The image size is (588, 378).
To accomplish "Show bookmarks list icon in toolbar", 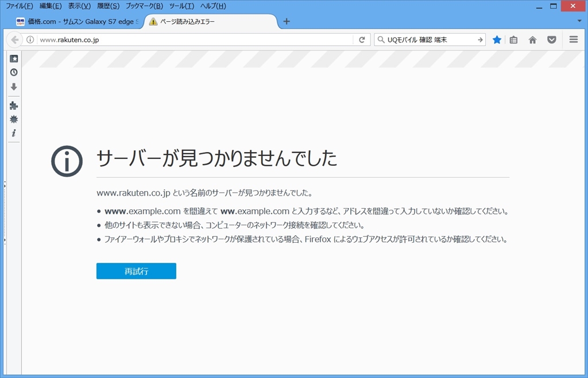I will click(513, 40).
